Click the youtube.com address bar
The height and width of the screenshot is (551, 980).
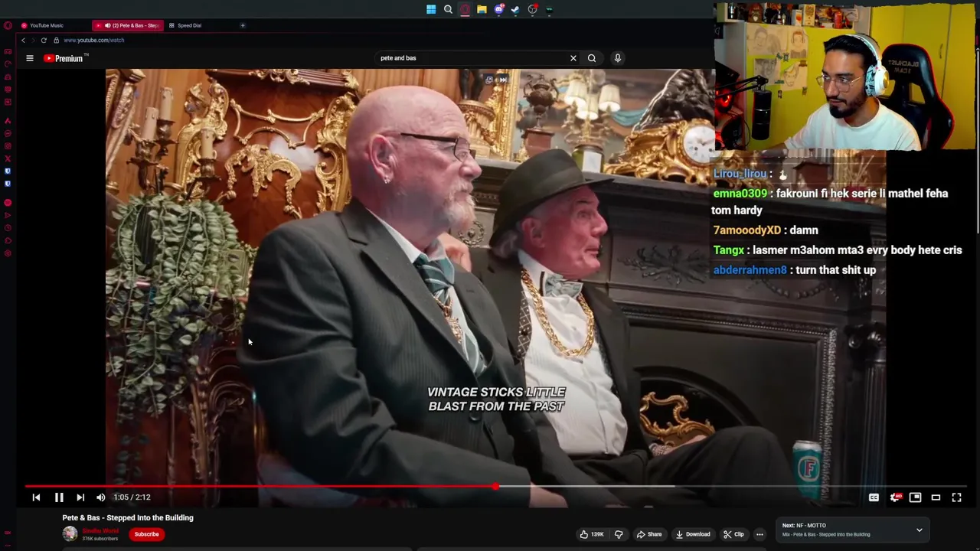click(x=94, y=40)
